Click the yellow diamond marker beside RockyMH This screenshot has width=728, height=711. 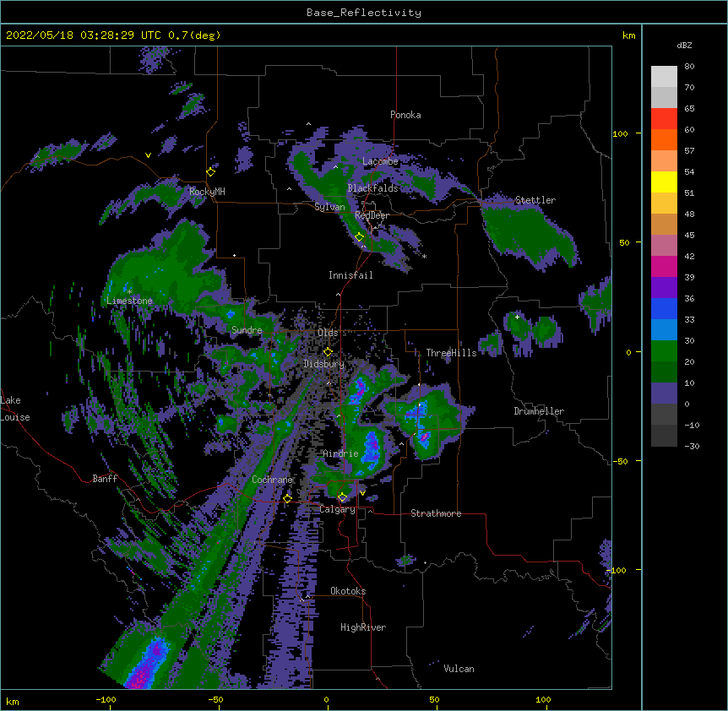point(210,171)
